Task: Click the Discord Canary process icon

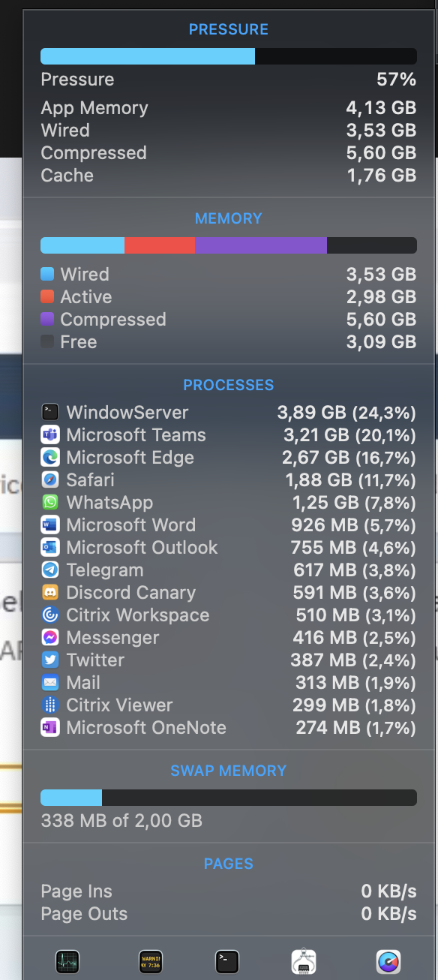Action: [50, 593]
